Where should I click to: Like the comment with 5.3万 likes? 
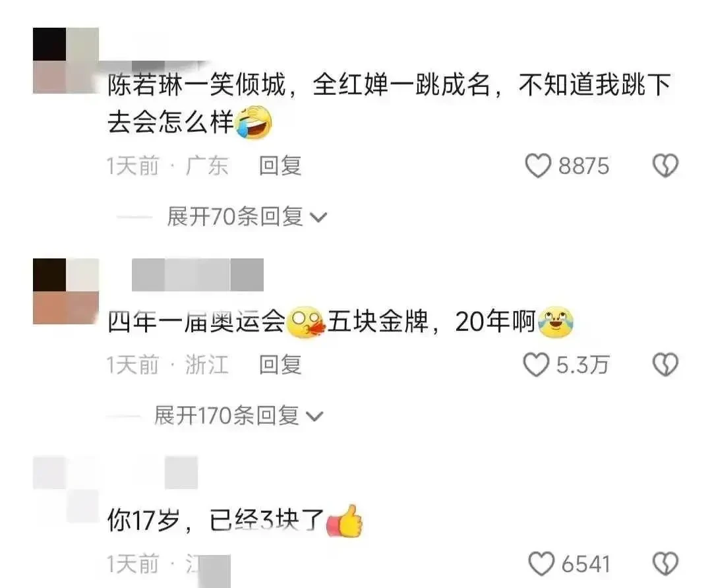(x=536, y=365)
